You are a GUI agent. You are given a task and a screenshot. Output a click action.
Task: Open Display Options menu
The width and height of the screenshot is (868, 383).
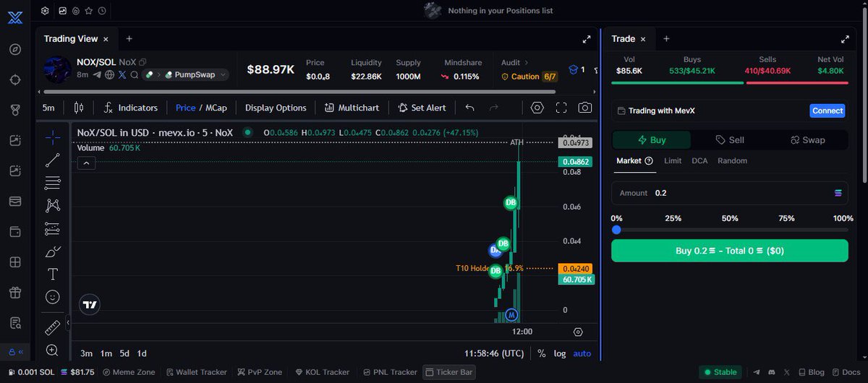click(x=276, y=108)
